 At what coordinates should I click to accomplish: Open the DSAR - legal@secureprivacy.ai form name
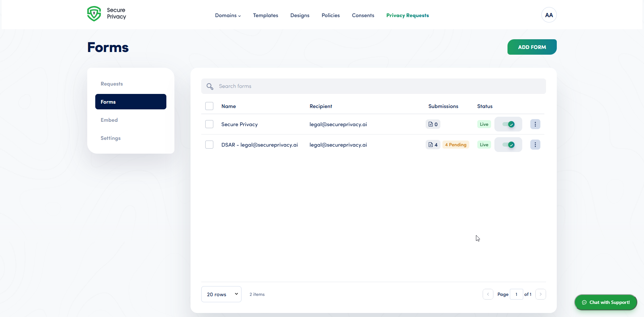point(260,145)
